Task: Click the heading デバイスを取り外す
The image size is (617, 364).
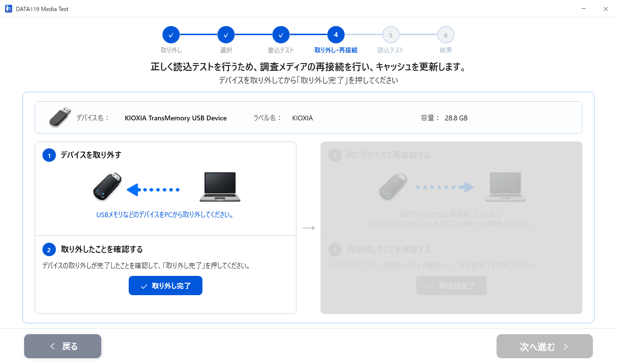Action: coord(91,155)
